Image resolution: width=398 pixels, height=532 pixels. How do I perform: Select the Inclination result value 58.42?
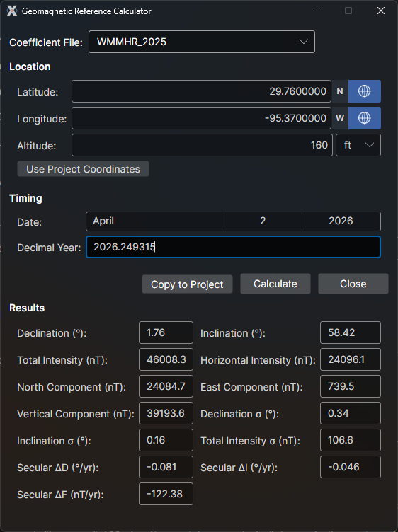click(x=351, y=332)
